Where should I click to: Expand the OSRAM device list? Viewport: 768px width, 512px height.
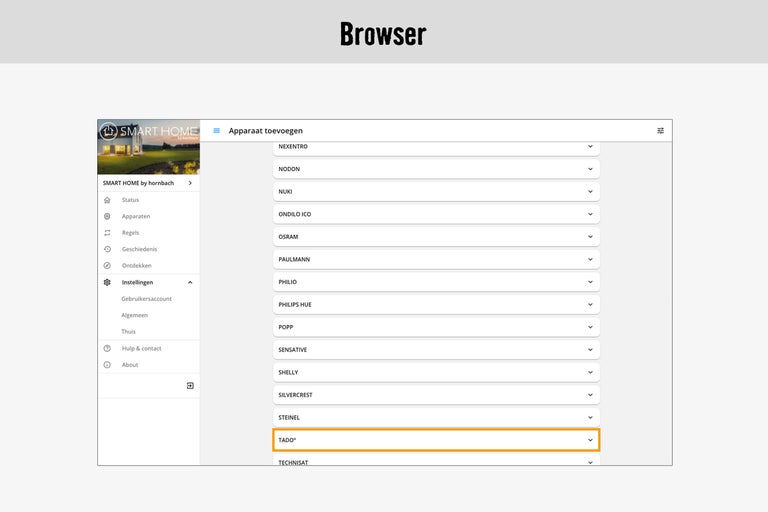(436, 237)
